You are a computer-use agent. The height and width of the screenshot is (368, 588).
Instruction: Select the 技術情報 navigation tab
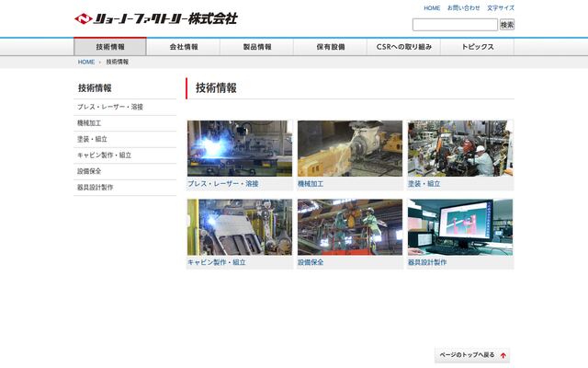(x=110, y=47)
